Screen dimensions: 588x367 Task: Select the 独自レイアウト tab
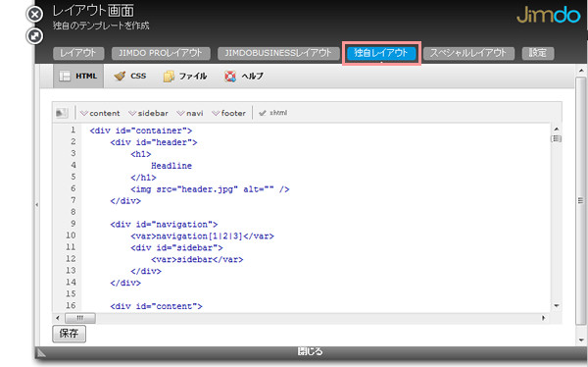pos(381,53)
